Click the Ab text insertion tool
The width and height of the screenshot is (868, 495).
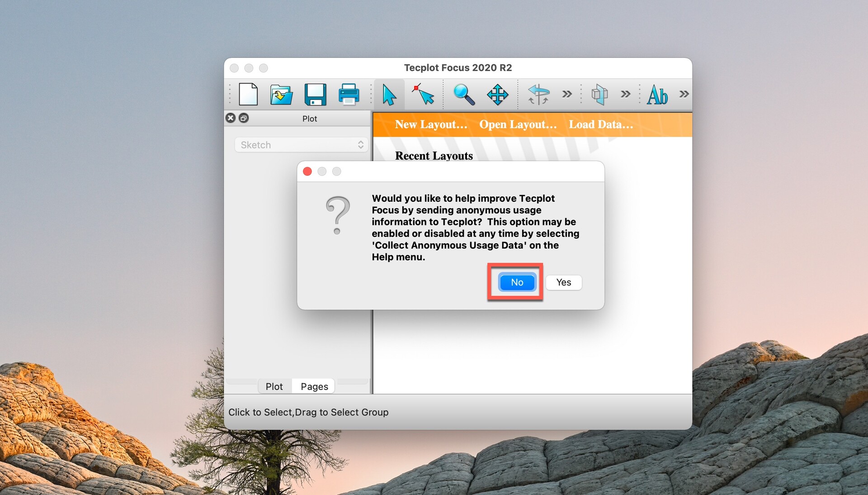(x=657, y=94)
